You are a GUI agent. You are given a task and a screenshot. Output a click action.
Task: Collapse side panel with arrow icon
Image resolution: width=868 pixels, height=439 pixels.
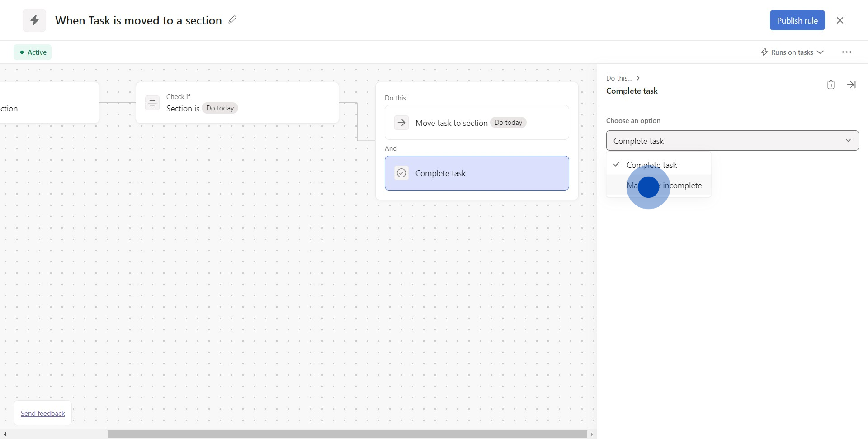pos(851,85)
